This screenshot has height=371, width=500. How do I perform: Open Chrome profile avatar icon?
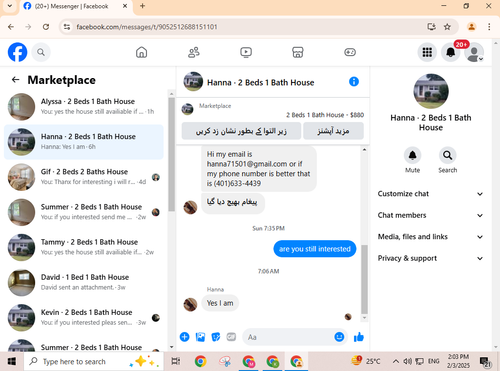471,27
